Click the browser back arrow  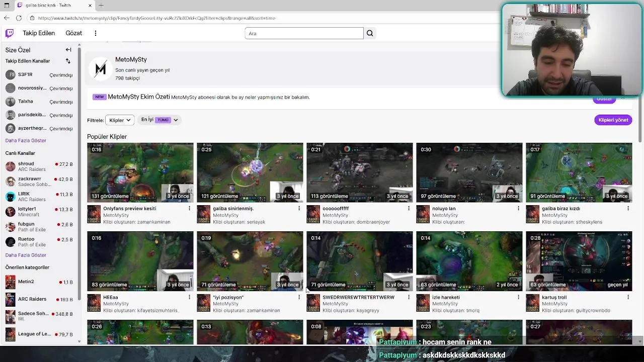pos(7,18)
